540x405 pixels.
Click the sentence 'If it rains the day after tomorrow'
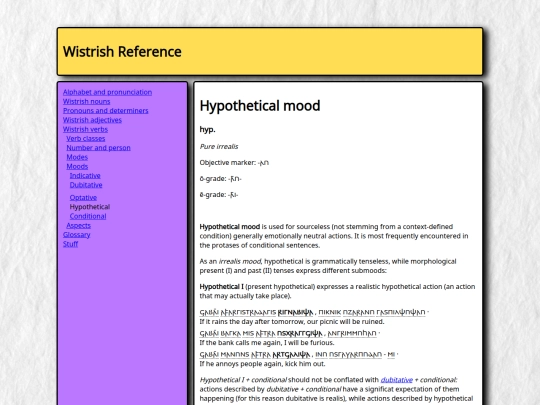[292, 322]
